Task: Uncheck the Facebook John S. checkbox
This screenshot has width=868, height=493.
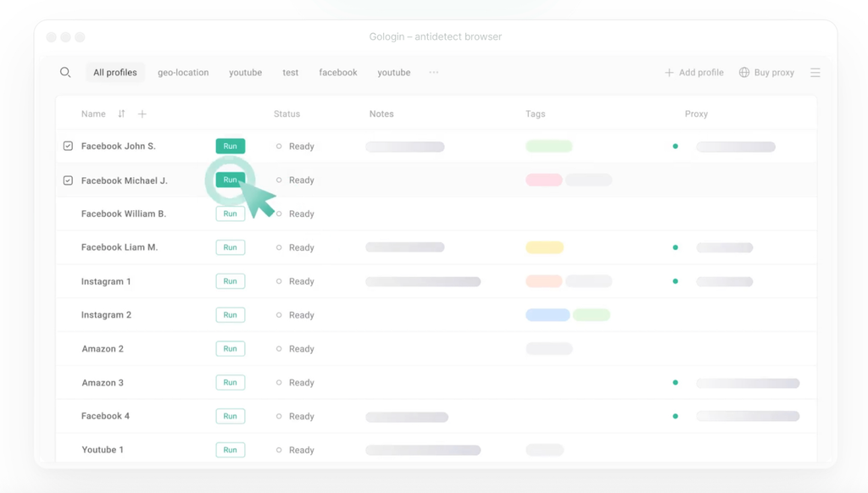Action: coord(68,146)
